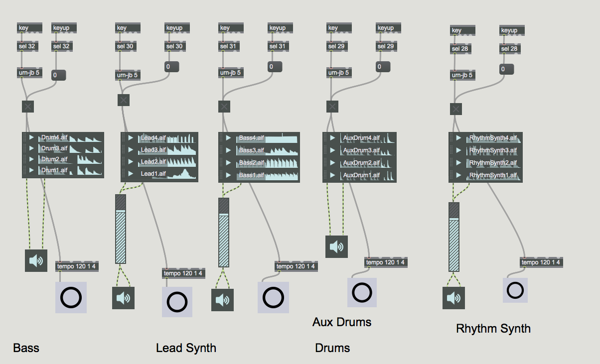Image resolution: width=600 pixels, height=364 pixels.
Task: Select the sel 32 object under key
Action: [x=27, y=46]
